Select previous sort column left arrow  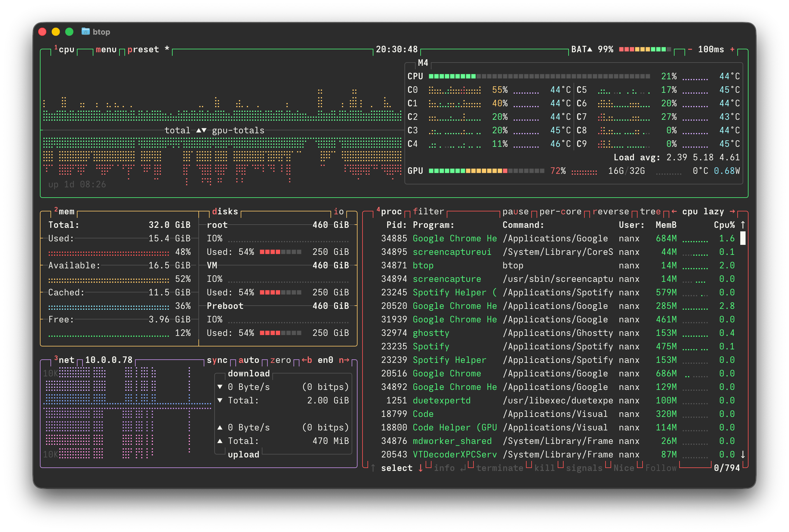pyautogui.click(x=674, y=211)
